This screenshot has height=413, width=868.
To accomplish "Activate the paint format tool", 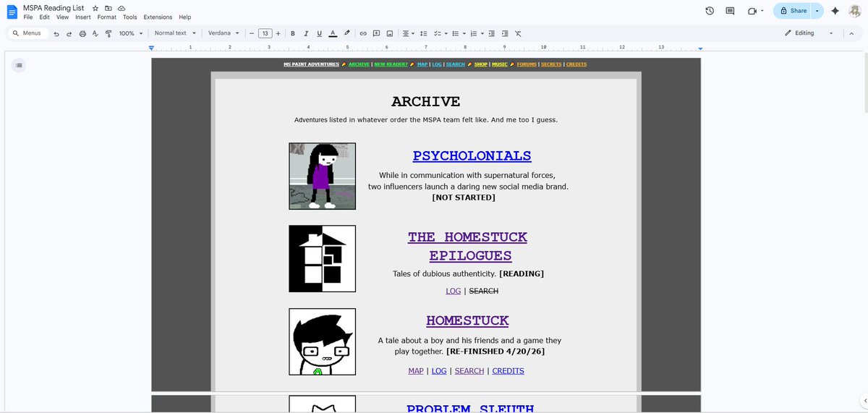I will (x=109, y=33).
